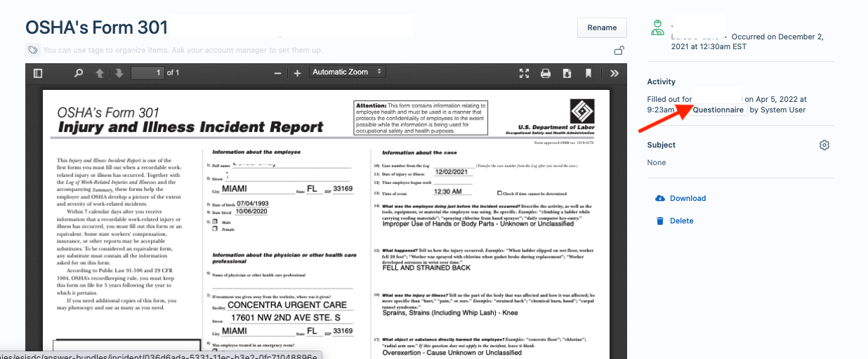Image resolution: width=868 pixels, height=359 pixels.
Task: Open the PDF find/search tool
Action: [x=79, y=73]
